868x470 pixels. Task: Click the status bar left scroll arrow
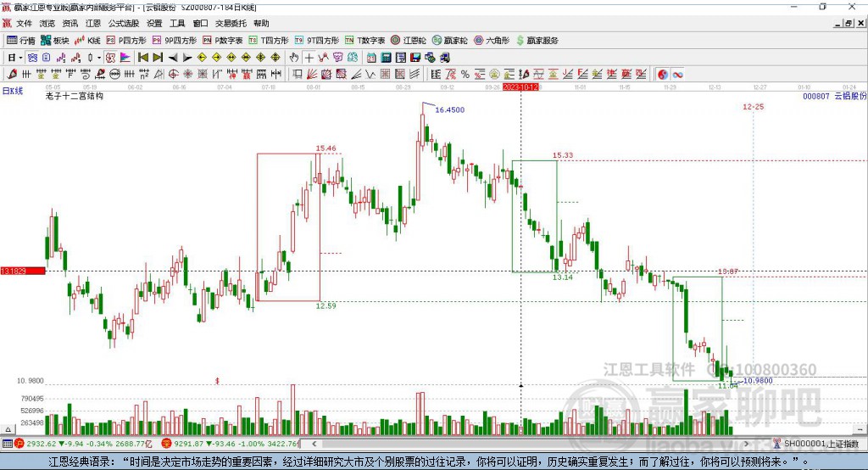pos(314,444)
